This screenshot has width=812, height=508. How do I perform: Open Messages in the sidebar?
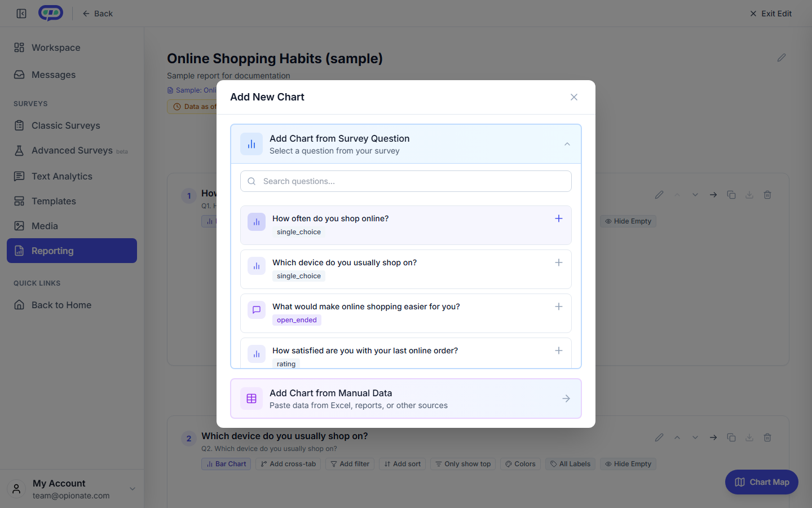click(72, 75)
